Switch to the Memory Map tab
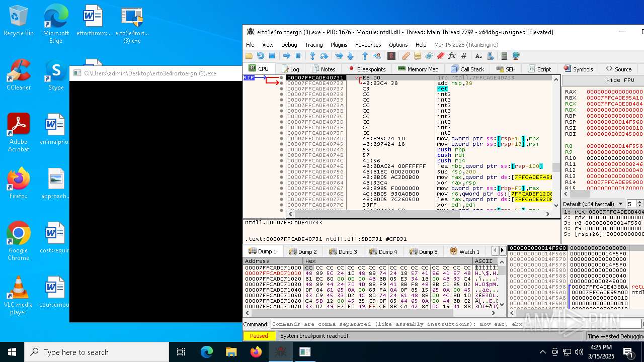The width and height of the screenshot is (644, 362). [418, 69]
